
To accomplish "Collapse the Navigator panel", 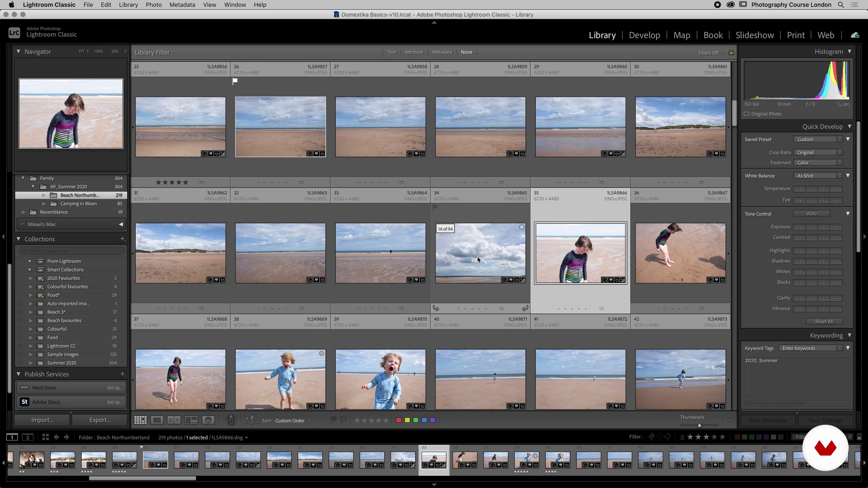I will coord(19,52).
